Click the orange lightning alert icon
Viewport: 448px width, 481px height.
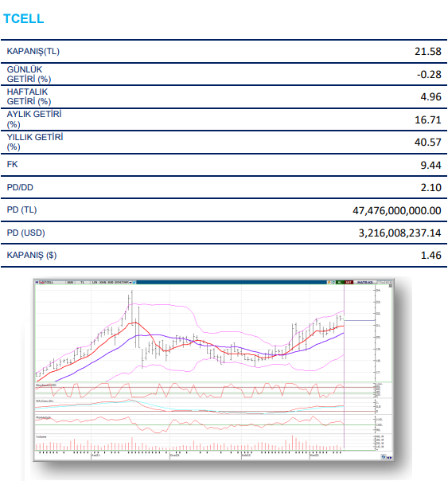329,282
